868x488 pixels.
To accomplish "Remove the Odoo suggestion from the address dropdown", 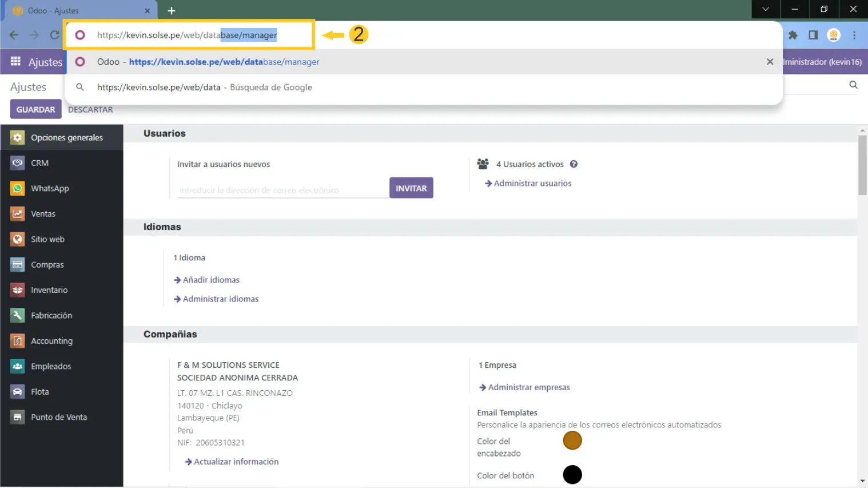I will point(770,62).
